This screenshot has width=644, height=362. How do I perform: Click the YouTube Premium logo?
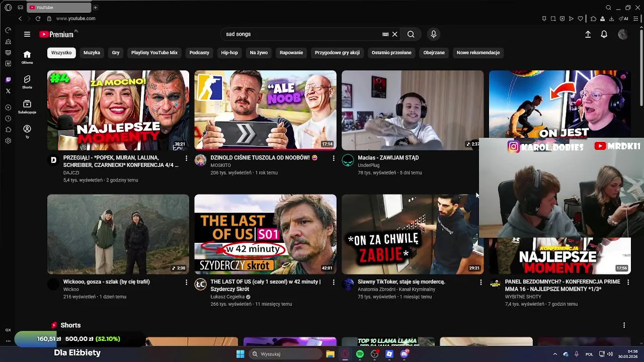56,34
